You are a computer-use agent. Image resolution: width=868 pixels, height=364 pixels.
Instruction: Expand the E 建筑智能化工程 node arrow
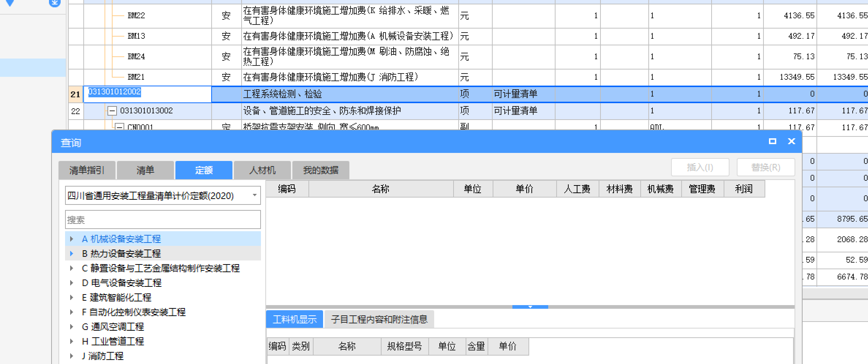tap(72, 297)
